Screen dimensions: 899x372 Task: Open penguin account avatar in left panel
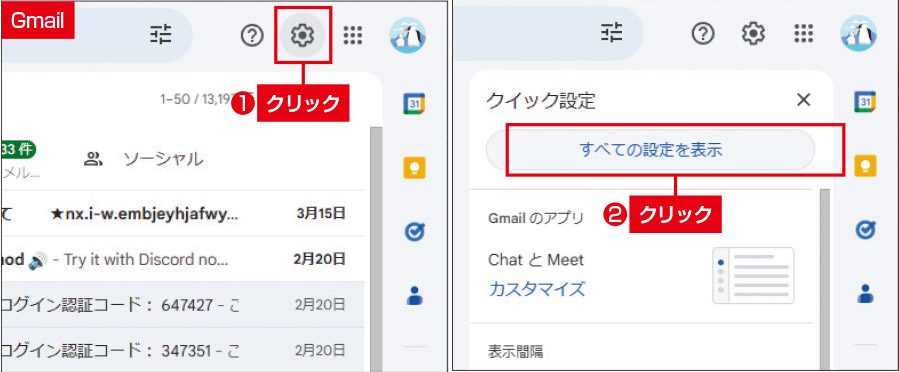pyautogui.click(x=407, y=35)
